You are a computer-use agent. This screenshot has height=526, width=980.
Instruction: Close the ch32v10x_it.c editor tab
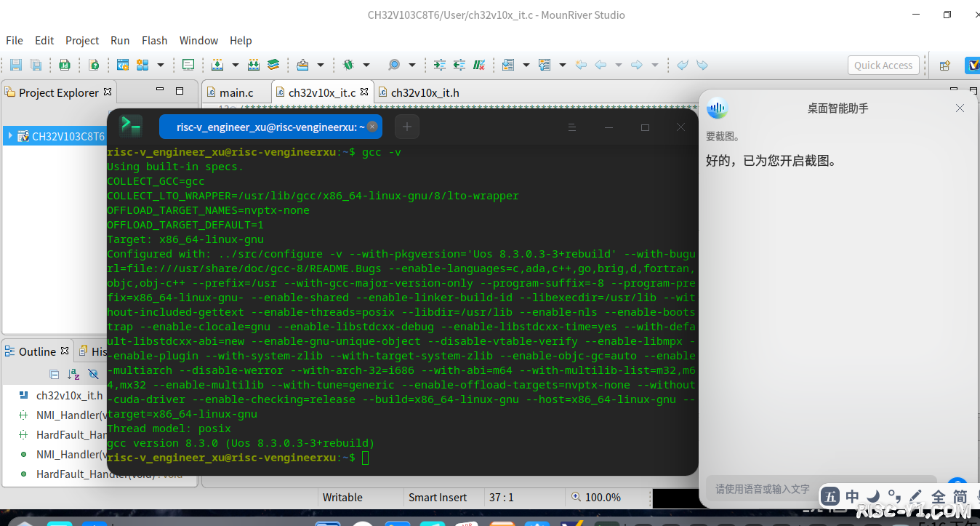(364, 92)
